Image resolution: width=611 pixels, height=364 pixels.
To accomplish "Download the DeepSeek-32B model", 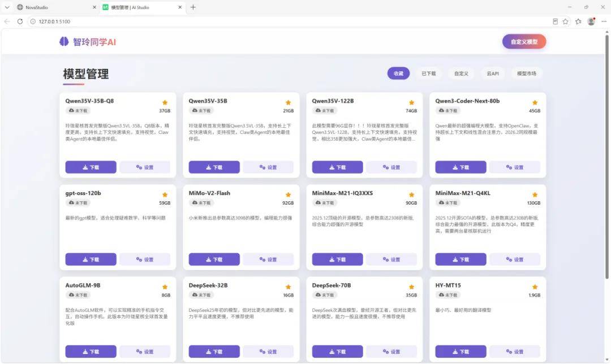I will point(214,352).
